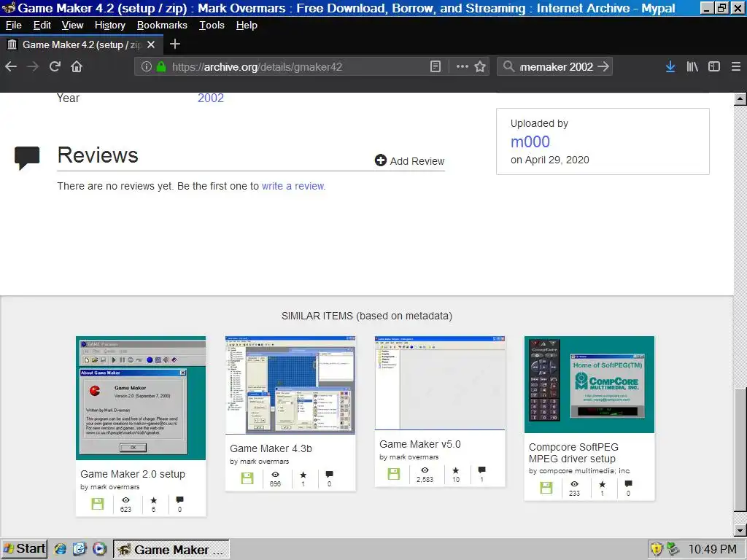Click Compcore SoftPEG floppy software icon
The height and width of the screenshot is (560, 747).
click(x=546, y=488)
